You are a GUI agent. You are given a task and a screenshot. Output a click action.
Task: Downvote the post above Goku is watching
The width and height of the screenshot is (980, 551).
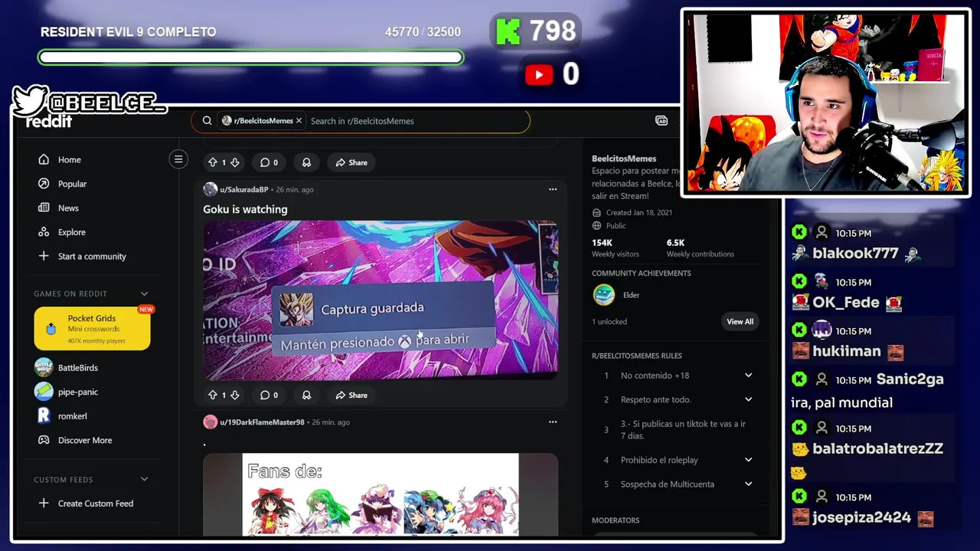point(235,162)
